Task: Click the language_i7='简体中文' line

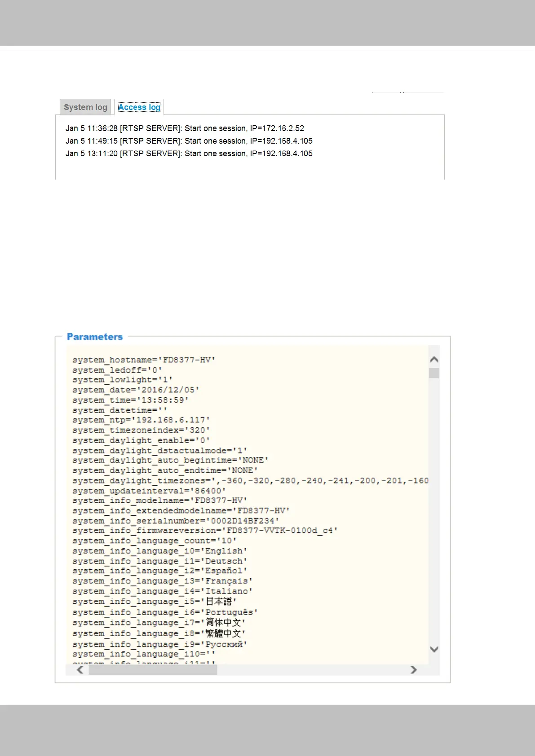Action: tap(159, 623)
